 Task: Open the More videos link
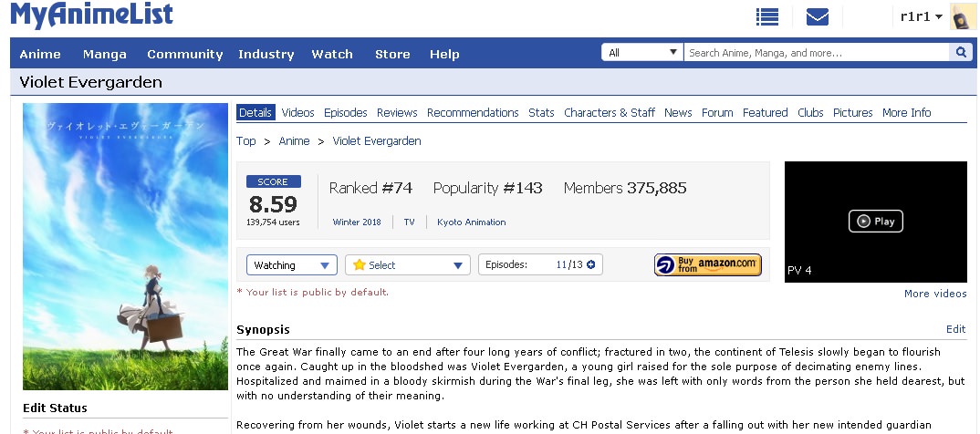point(935,294)
